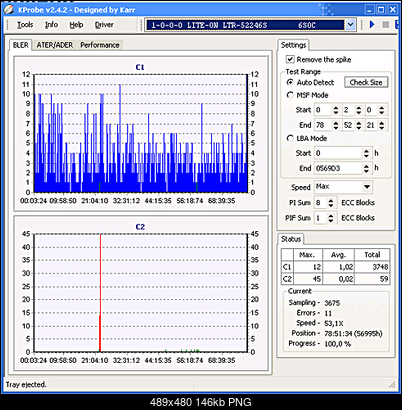Adjust the PI Sum stepper arrows
This screenshot has width=402, height=410.
331,203
